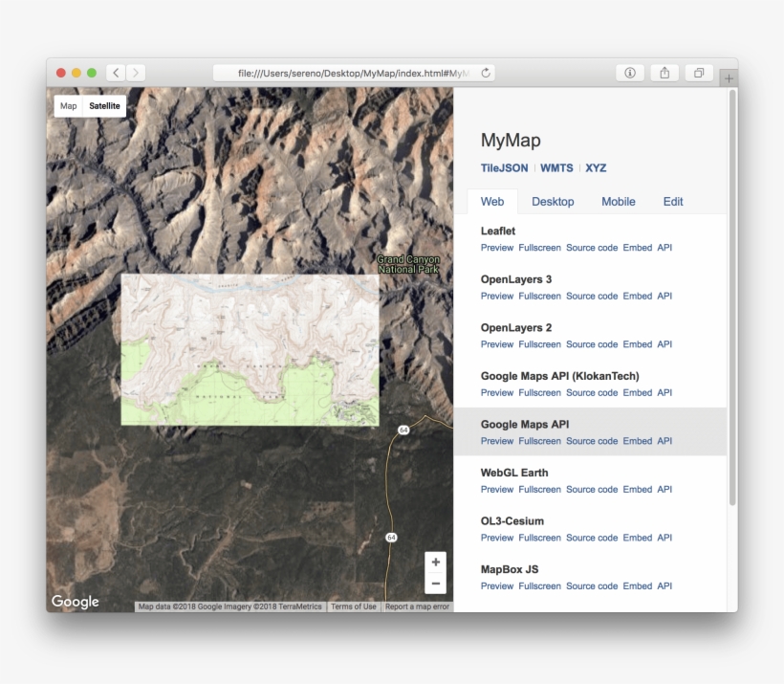Go back with Safari back arrow
This screenshot has height=684, width=784.
point(116,73)
